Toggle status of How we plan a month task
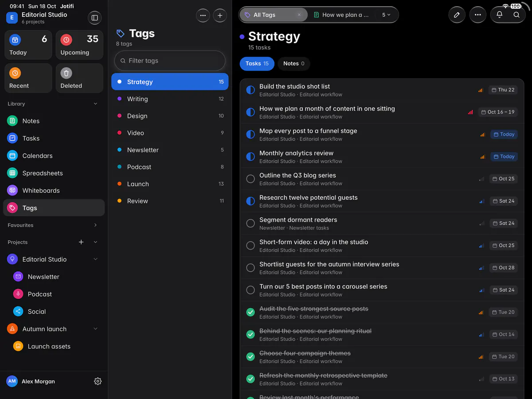This screenshot has height=399, width=532. (x=250, y=112)
